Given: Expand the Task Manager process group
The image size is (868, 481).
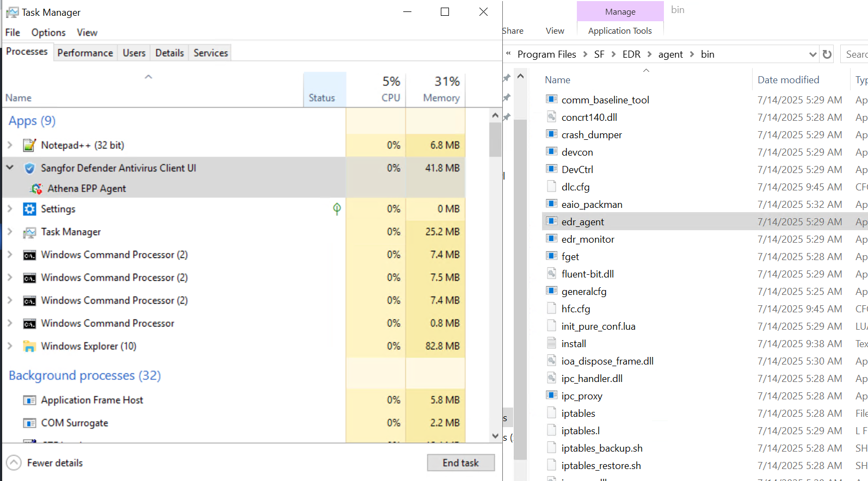Looking at the screenshot, I should (x=10, y=232).
